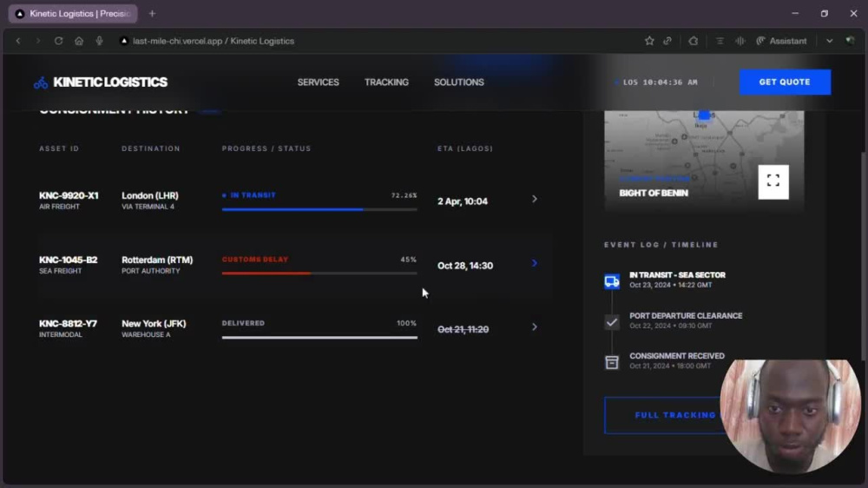Click the Full Tracking button
The width and height of the screenshot is (868, 488).
tap(675, 415)
